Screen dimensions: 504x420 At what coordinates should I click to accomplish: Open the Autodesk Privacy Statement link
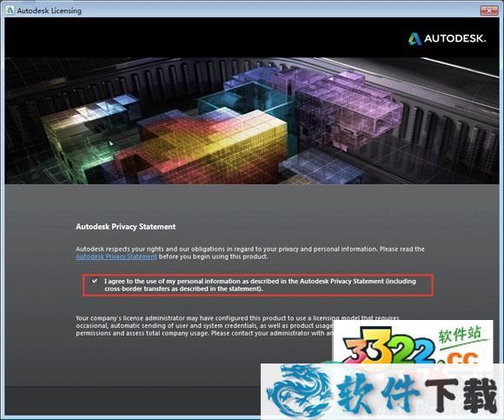116,257
